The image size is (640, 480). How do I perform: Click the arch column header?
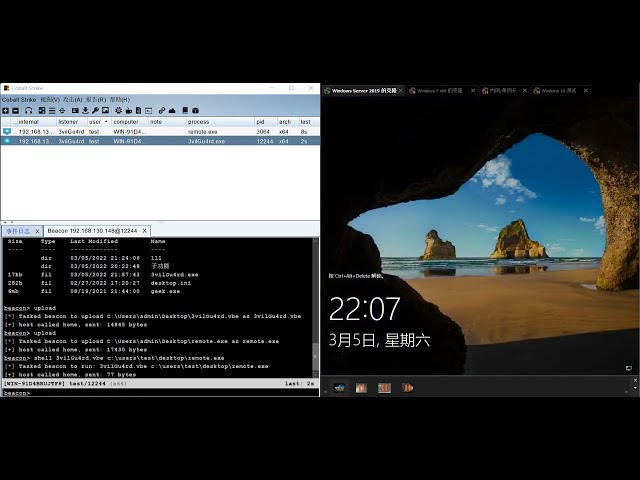tap(288, 122)
